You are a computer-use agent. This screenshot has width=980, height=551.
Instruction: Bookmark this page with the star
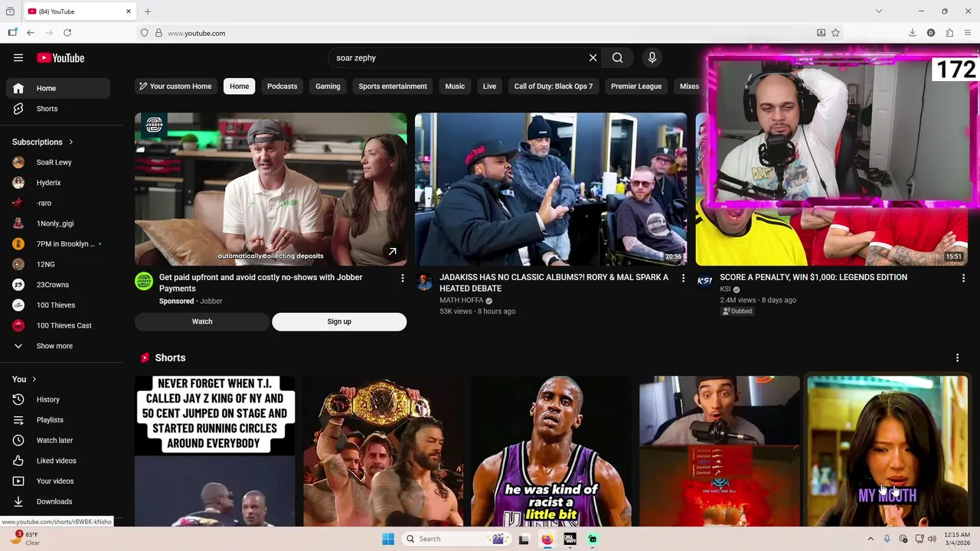(x=835, y=33)
